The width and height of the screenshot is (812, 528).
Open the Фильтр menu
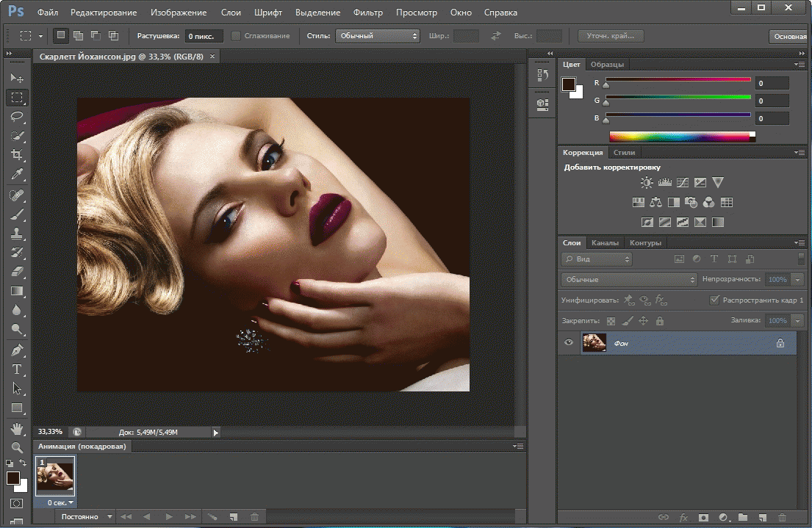(x=368, y=12)
